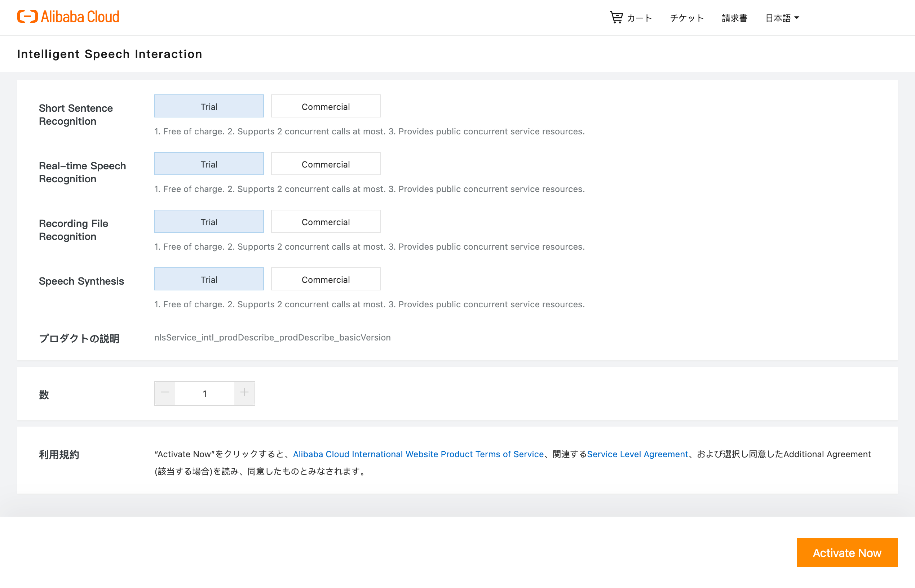The height and width of the screenshot is (588, 915).
Task: Open the 請求書 menu item
Action: pos(734,18)
